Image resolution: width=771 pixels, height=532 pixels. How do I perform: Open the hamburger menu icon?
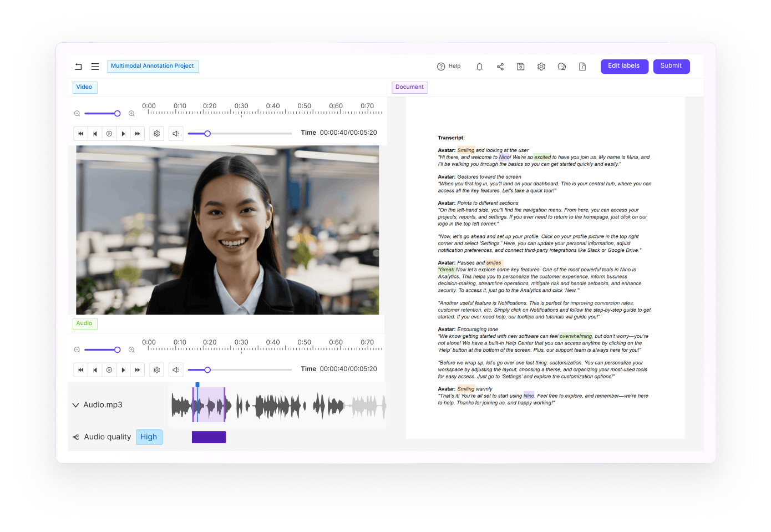(95, 67)
